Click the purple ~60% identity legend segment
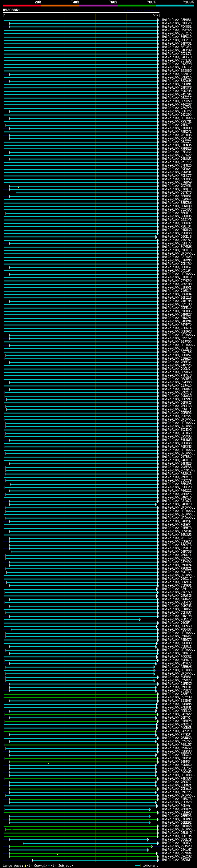The width and height of the screenshot is (197, 868). pos(98,6)
